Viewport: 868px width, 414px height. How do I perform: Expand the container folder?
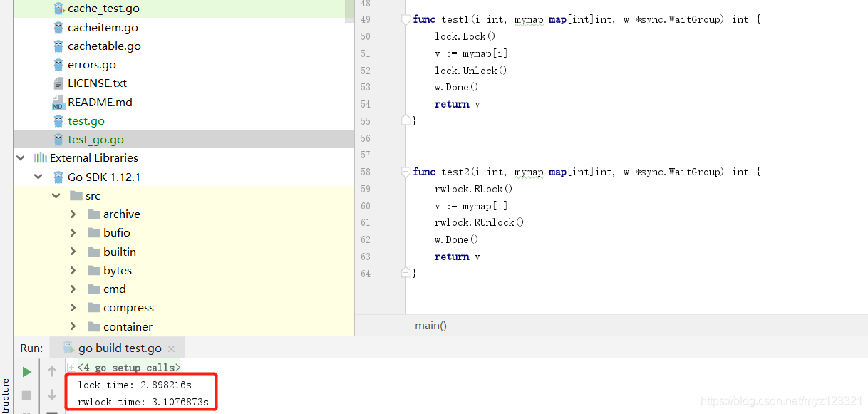(x=73, y=326)
